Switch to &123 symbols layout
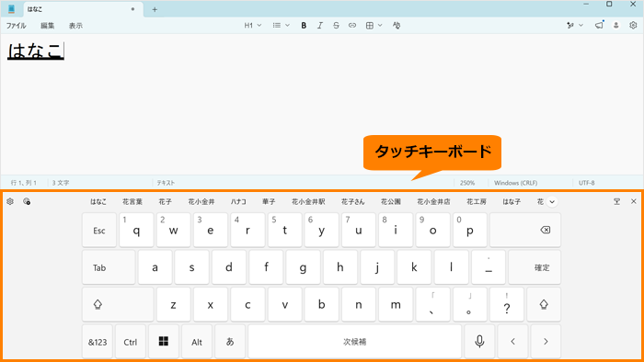Viewport: 644px width, 362px height. (x=98, y=342)
